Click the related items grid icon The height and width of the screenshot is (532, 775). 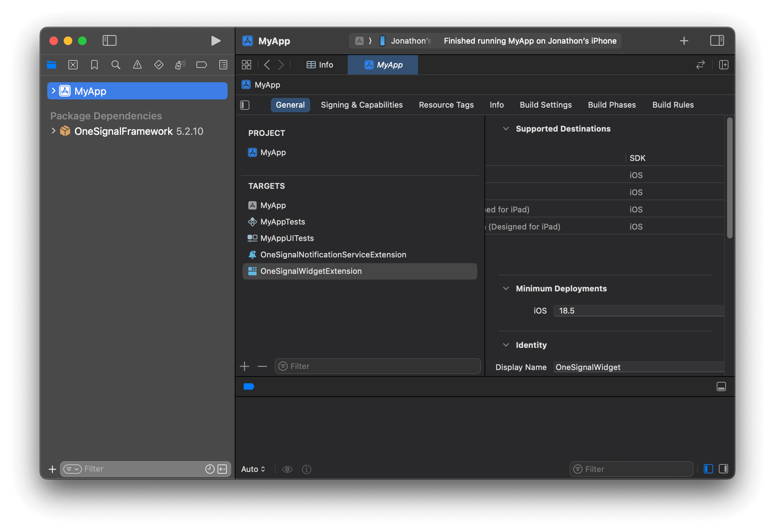[247, 65]
